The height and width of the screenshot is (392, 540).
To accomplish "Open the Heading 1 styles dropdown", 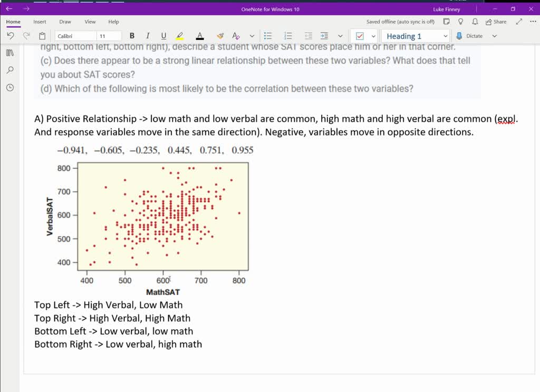I will [445, 36].
